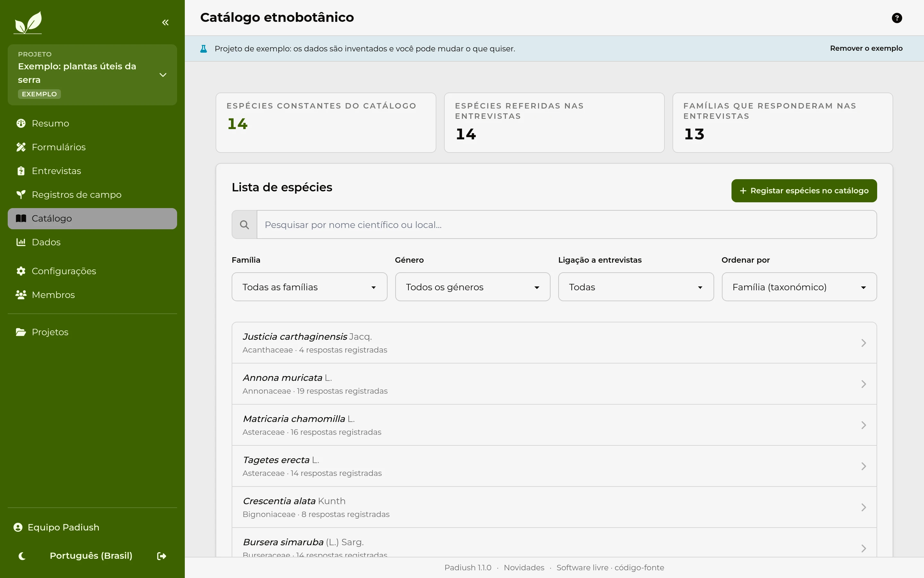Viewport: 924px width, 578px height.
Task: Click the Registros de campo seedling icon
Action: click(21, 195)
